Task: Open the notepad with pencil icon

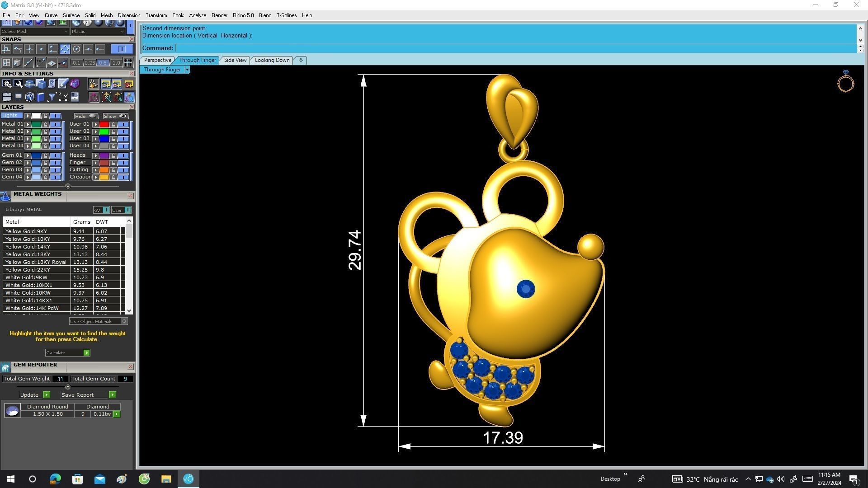Action: pyautogui.click(x=63, y=84)
